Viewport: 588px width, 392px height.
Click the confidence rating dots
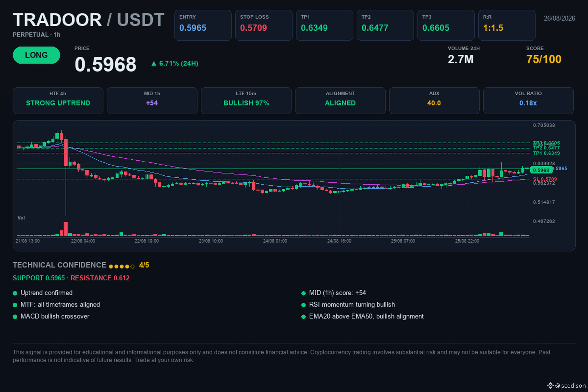tap(122, 267)
